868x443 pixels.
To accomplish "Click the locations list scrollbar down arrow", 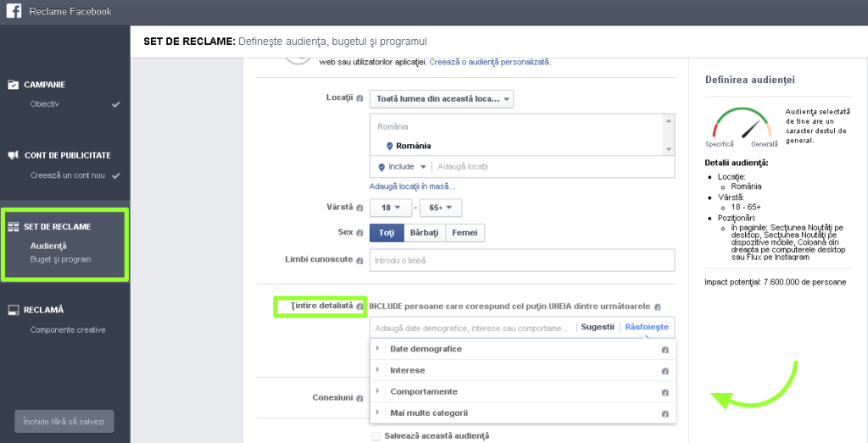I will pos(670,150).
